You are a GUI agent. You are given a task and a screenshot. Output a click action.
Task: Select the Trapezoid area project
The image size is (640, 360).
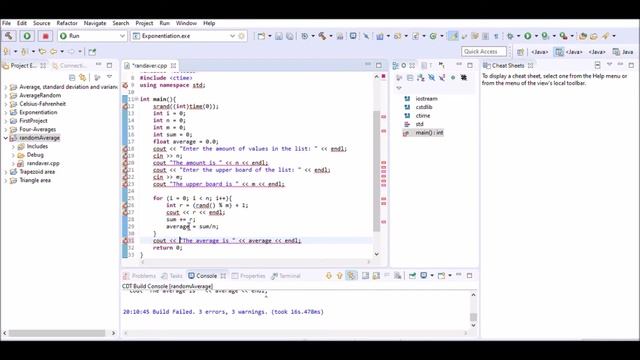(x=37, y=172)
